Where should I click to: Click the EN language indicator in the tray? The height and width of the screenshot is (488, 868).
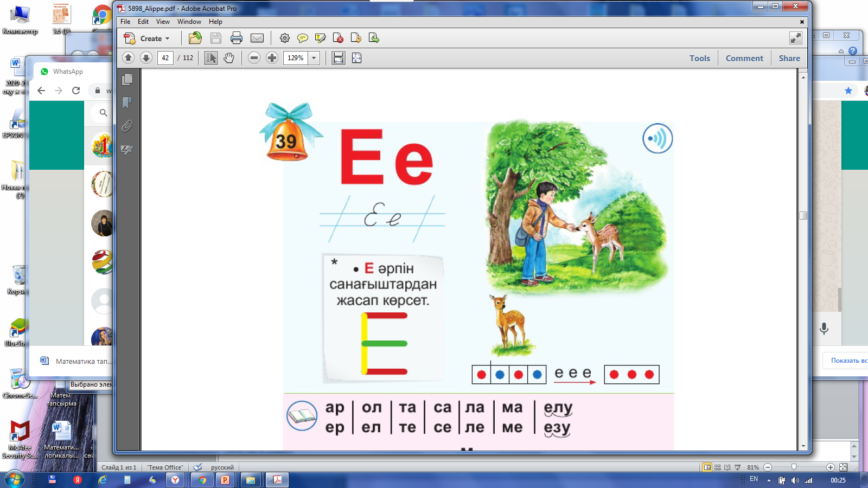(x=754, y=479)
